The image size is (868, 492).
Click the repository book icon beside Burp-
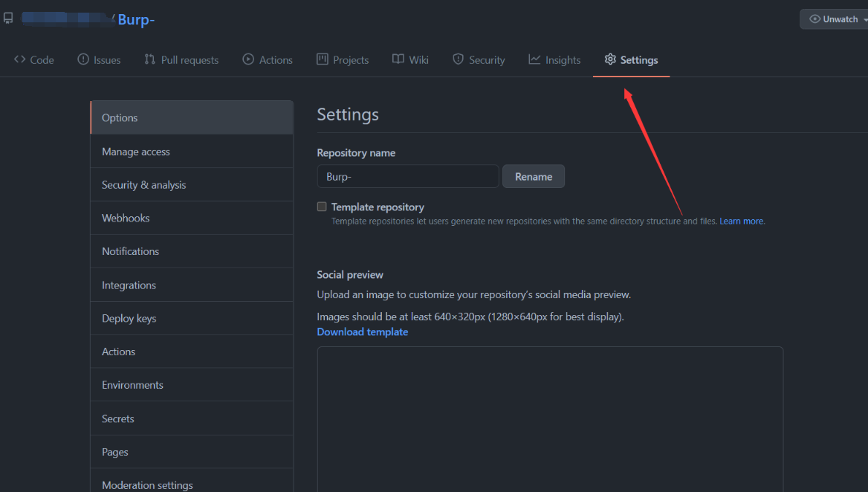tap(7, 19)
